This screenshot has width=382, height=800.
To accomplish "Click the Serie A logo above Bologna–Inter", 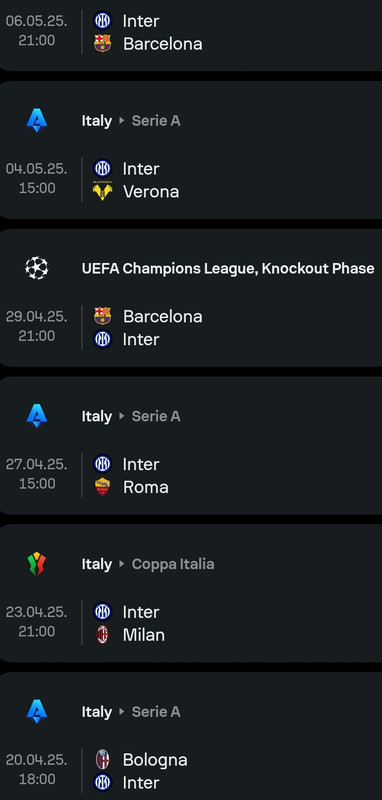I will (37, 712).
